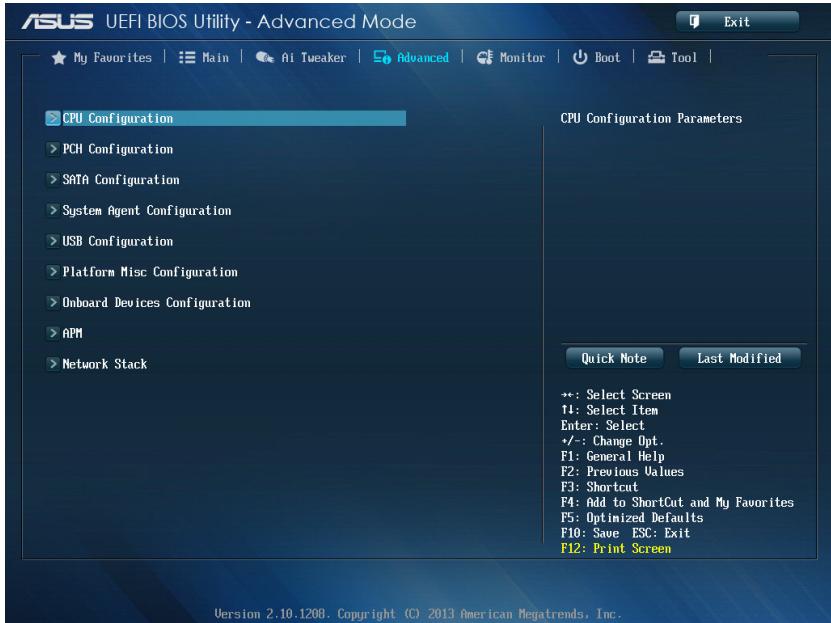The width and height of the screenshot is (831, 623).
Task: Click the Version 2.10.1208 copyright text
Action: click(x=416, y=613)
